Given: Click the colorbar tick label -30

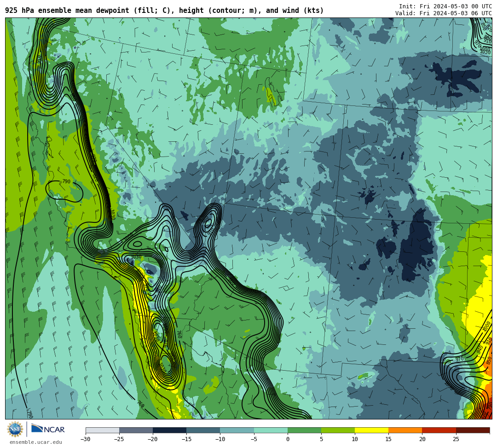Looking at the screenshot, I should (x=86, y=439).
